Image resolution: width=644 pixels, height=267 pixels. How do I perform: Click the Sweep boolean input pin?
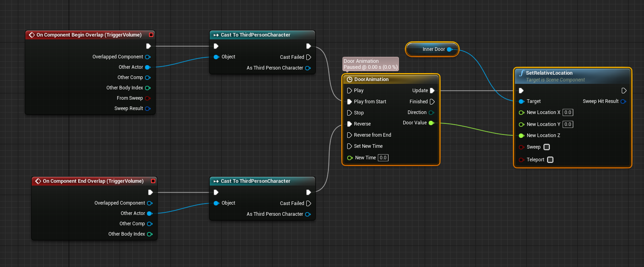pos(522,147)
